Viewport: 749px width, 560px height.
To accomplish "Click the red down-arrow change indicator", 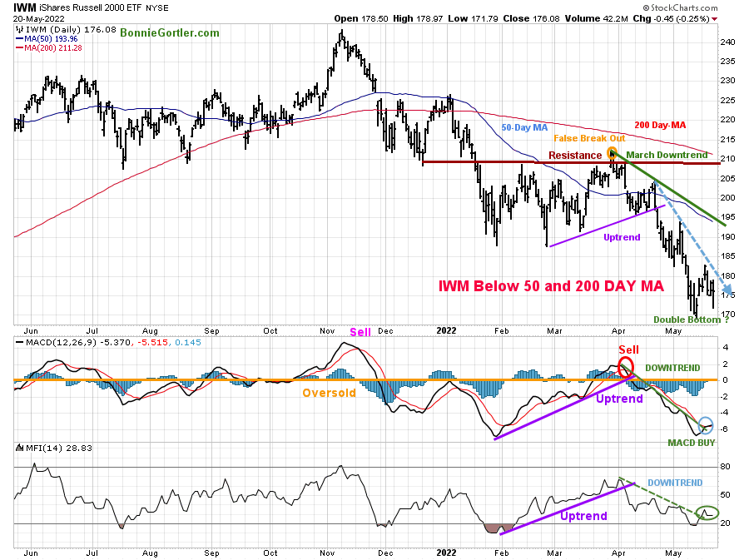I will [x=714, y=19].
